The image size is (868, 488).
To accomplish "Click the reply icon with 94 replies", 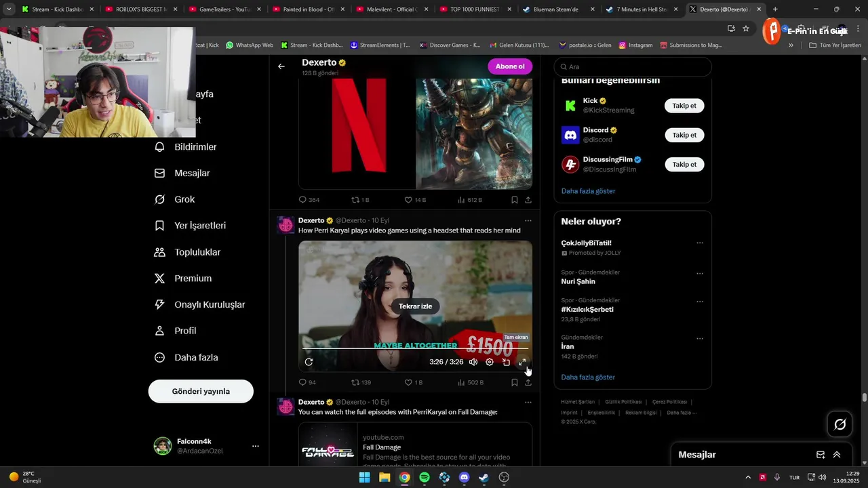I will point(303,382).
